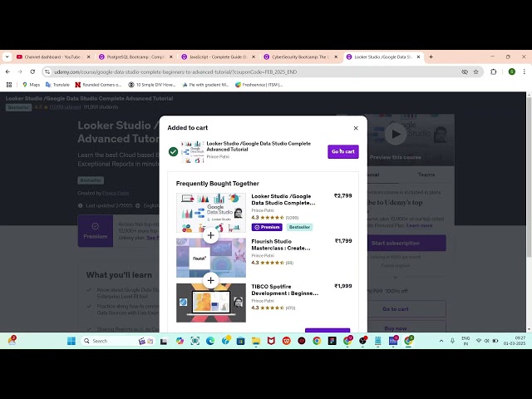Open the Chrome profile avatar

pyautogui.click(x=512, y=71)
